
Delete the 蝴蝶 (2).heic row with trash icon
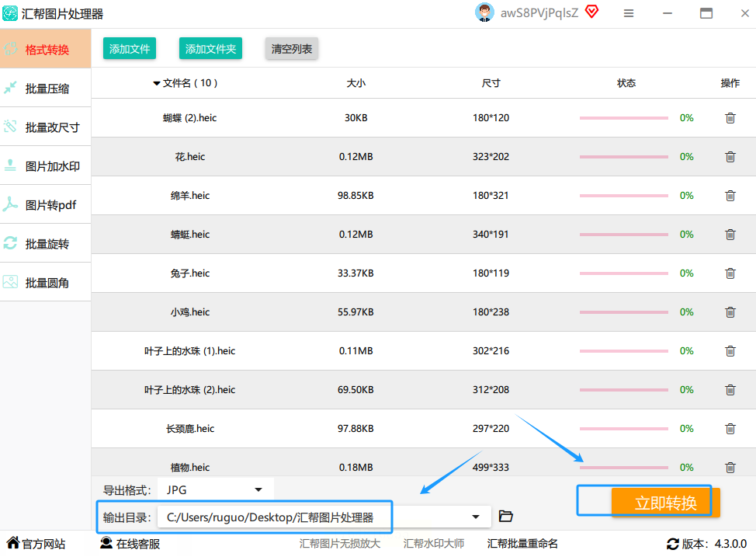(730, 118)
